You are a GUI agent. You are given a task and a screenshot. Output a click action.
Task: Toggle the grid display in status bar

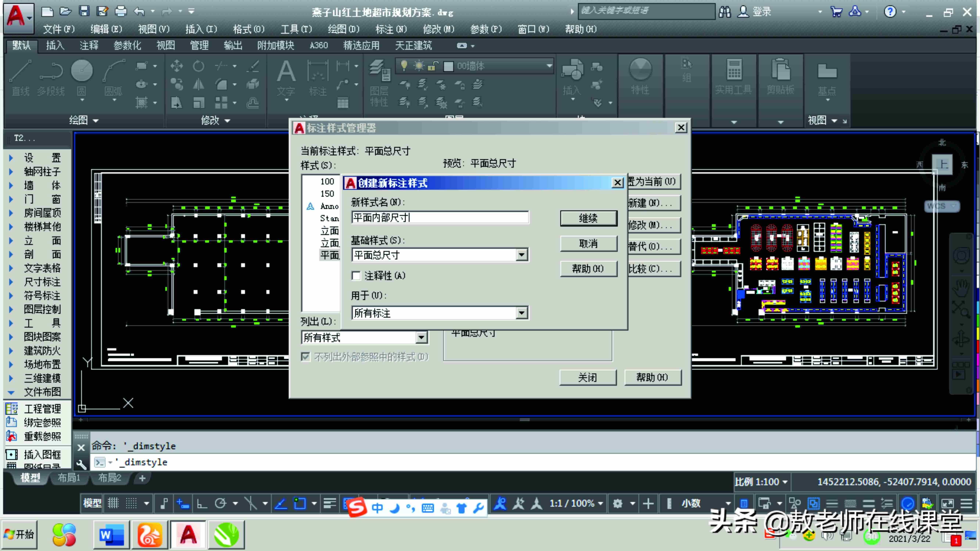[113, 503]
